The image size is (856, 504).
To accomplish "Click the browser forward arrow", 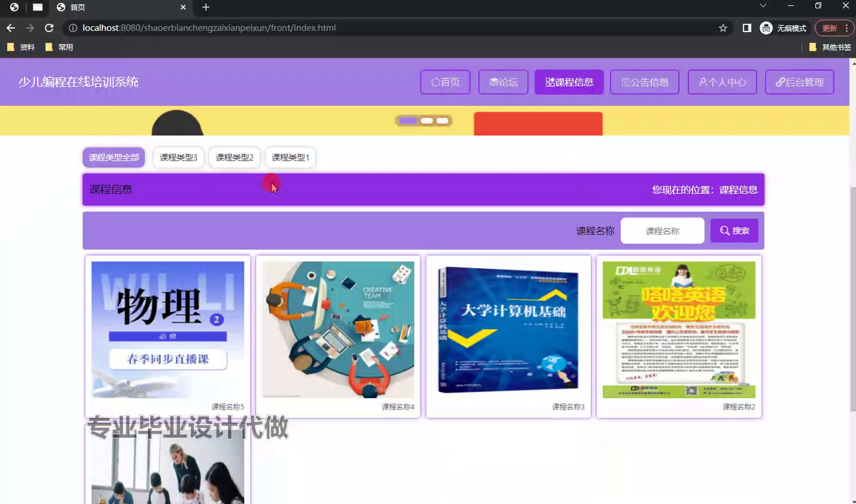I will (x=30, y=28).
